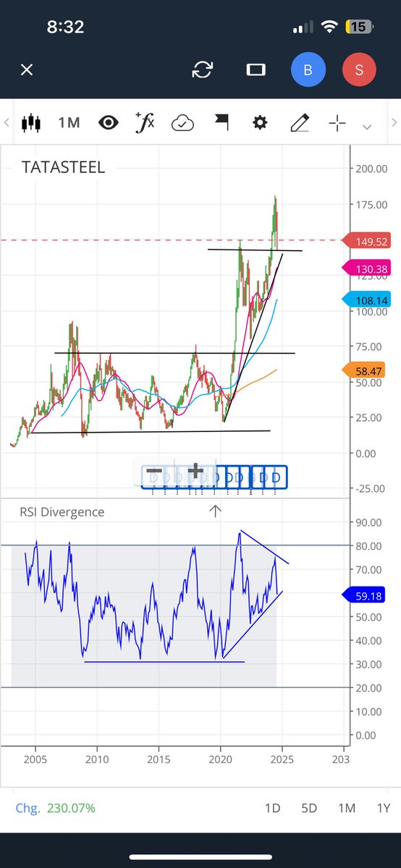
Task: Zoom out the chart with minus button
Action: click(154, 472)
